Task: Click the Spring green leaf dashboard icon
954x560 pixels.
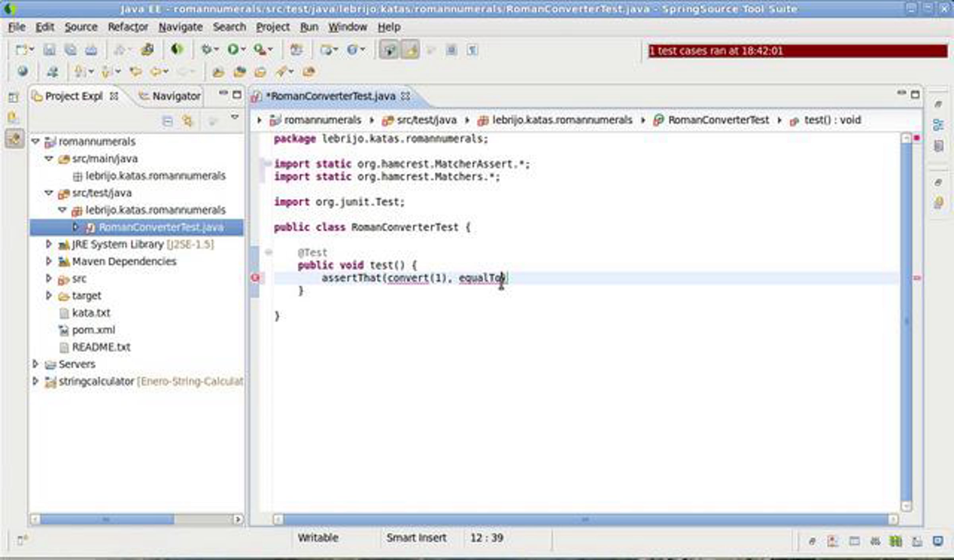Action: [x=177, y=49]
